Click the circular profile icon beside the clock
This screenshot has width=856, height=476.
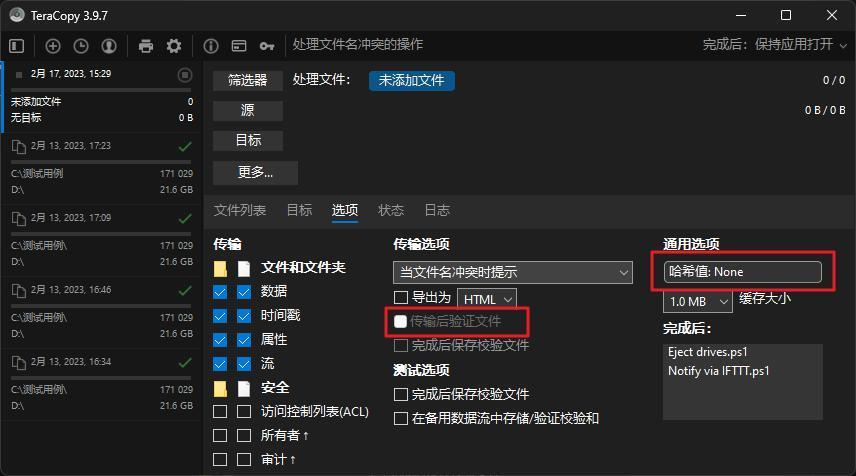(x=109, y=46)
